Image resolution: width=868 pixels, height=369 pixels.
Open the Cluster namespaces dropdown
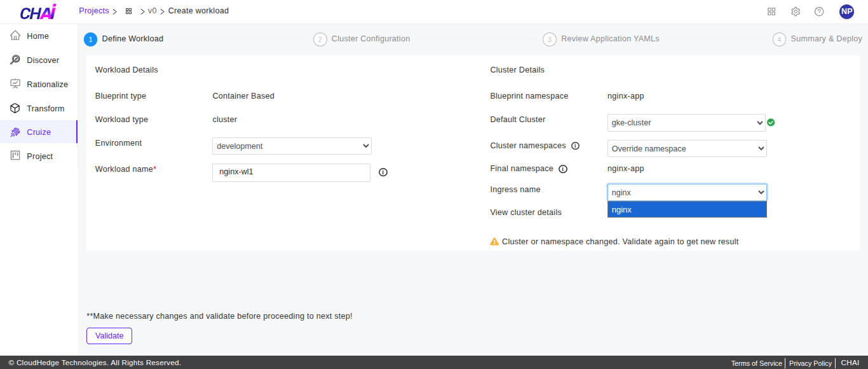(x=687, y=148)
